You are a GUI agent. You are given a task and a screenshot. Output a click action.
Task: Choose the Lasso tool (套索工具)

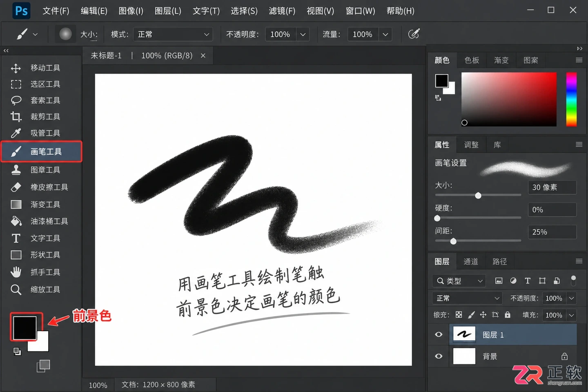pyautogui.click(x=41, y=100)
